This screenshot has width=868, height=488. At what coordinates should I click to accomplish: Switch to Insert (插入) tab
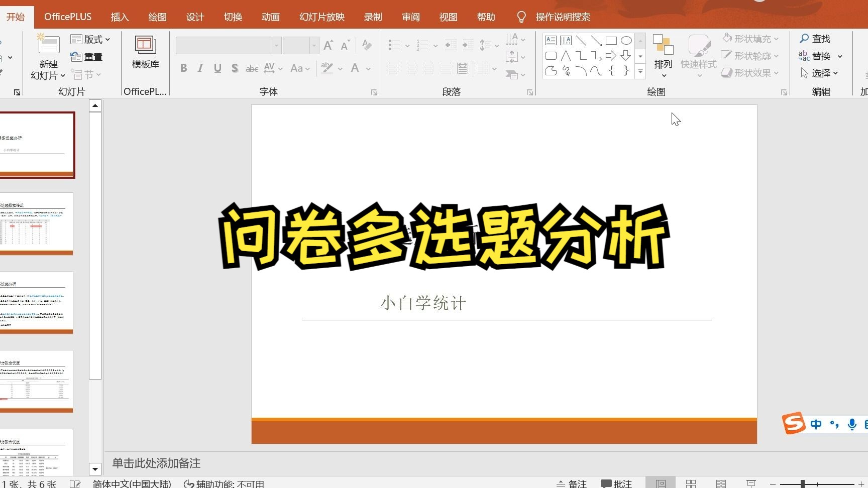click(x=120, y=17)
